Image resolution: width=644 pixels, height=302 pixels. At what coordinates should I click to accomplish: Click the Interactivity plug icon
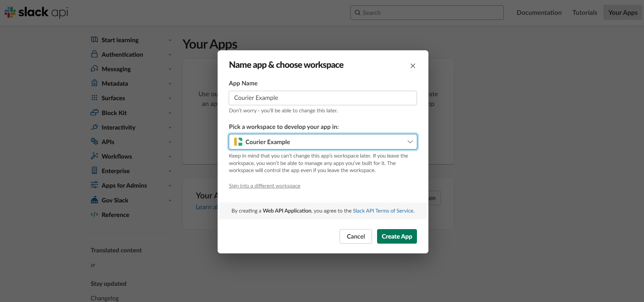point(95,127)
